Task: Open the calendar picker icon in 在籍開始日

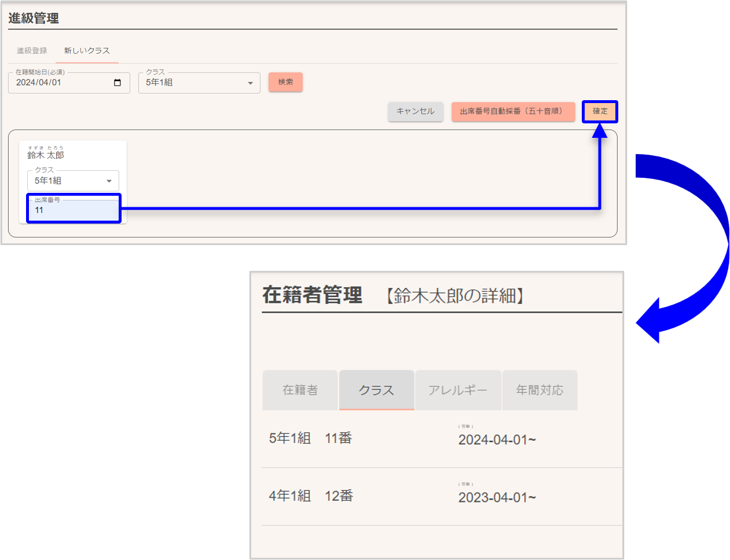Action: (x=118, y=83)
